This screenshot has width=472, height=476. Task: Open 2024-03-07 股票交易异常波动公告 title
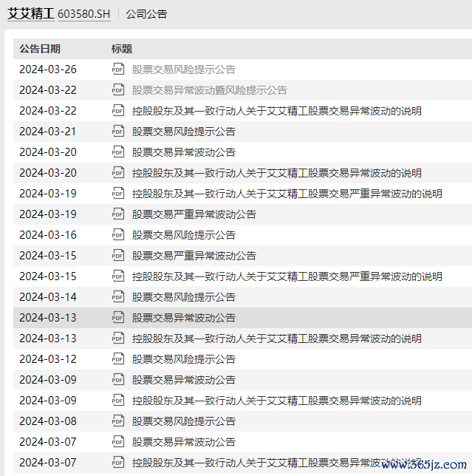click(x=183, y=442)
